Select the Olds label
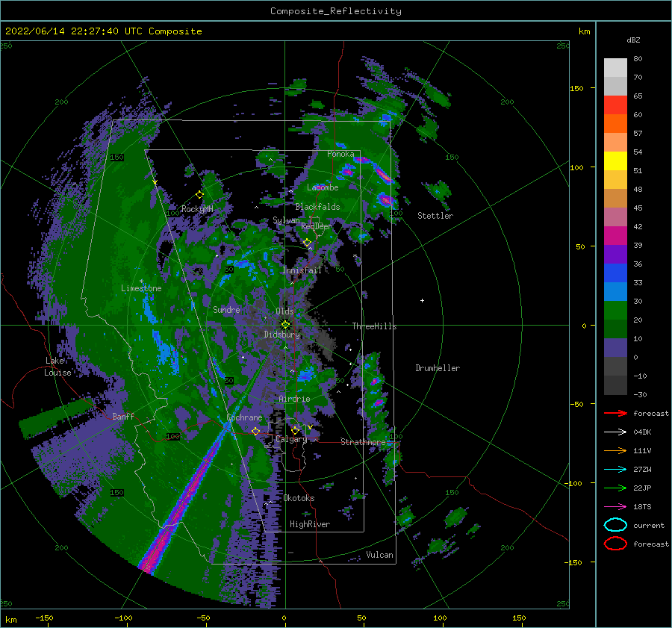This screenshot has height=628, width=672. [284, 311]
